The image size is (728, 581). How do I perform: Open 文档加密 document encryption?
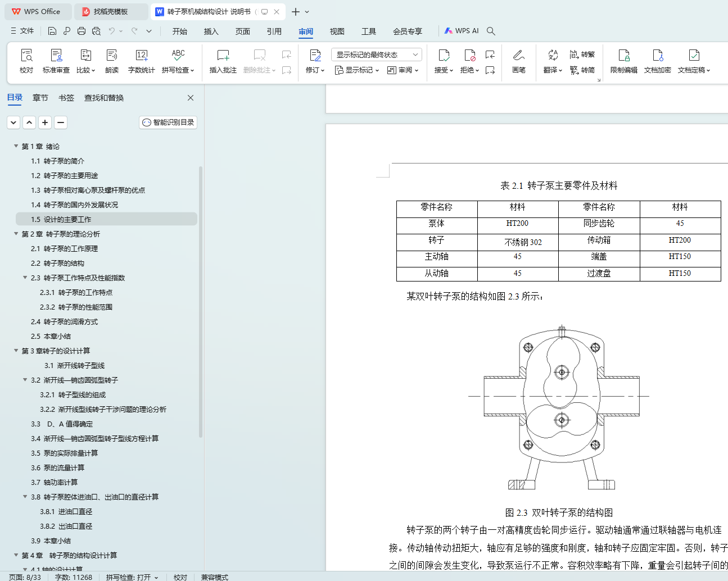click(658, 61)
